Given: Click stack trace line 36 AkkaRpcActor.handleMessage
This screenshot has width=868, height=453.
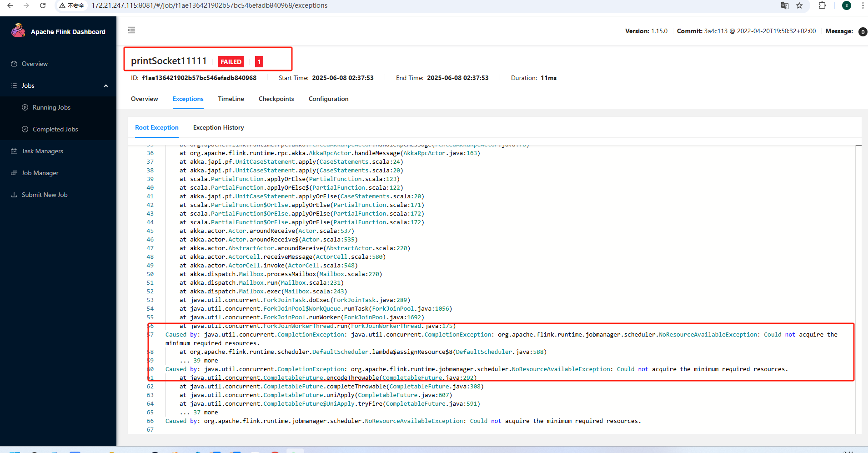Looking at the screenshot, I should pos(330,153).
